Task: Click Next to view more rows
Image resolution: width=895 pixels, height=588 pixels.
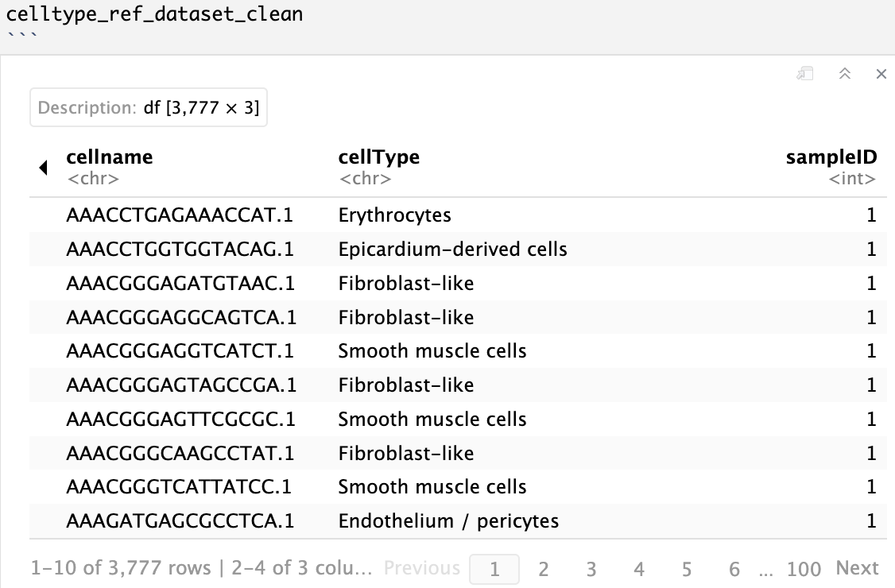Action: point(857,568)
